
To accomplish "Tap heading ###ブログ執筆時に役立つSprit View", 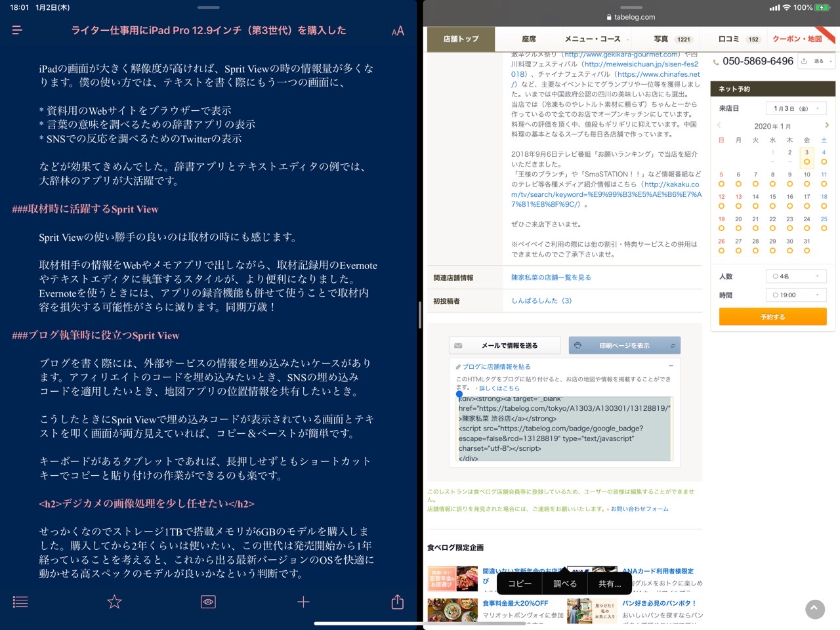I will pyautogui.click(x=96, y=335).
